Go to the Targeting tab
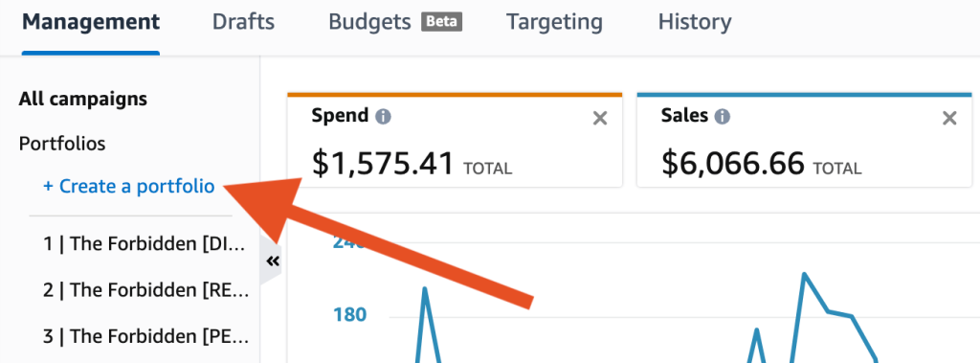The image size is (980, 363). [554, 23]
